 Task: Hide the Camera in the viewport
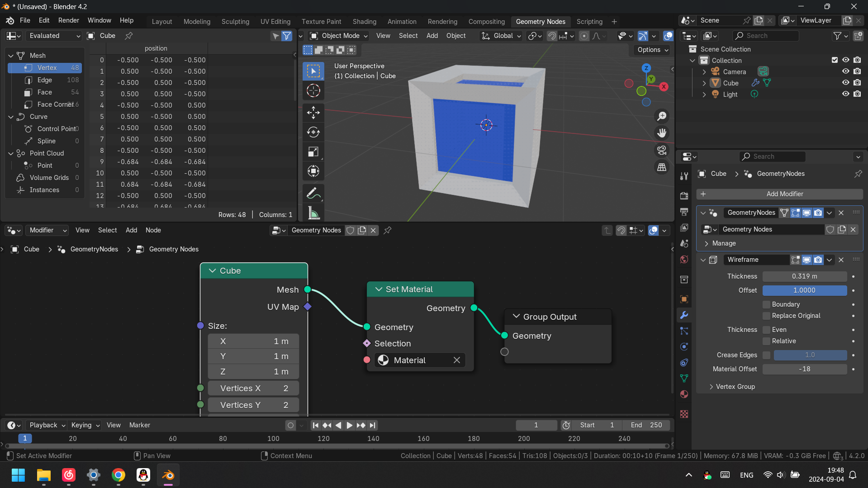[845, 71]
